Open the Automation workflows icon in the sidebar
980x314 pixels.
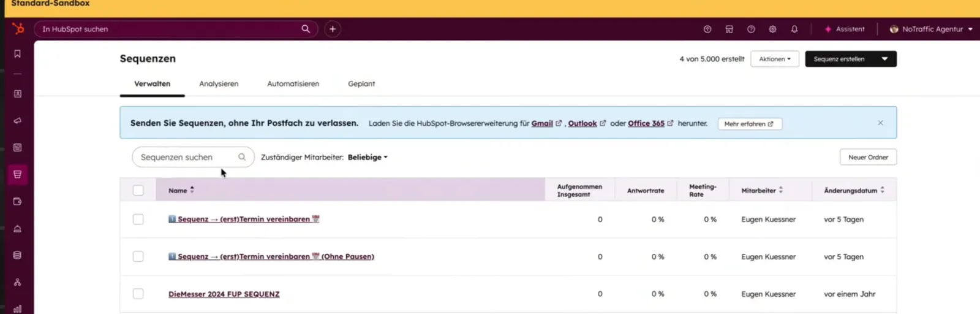pos(17,282)
